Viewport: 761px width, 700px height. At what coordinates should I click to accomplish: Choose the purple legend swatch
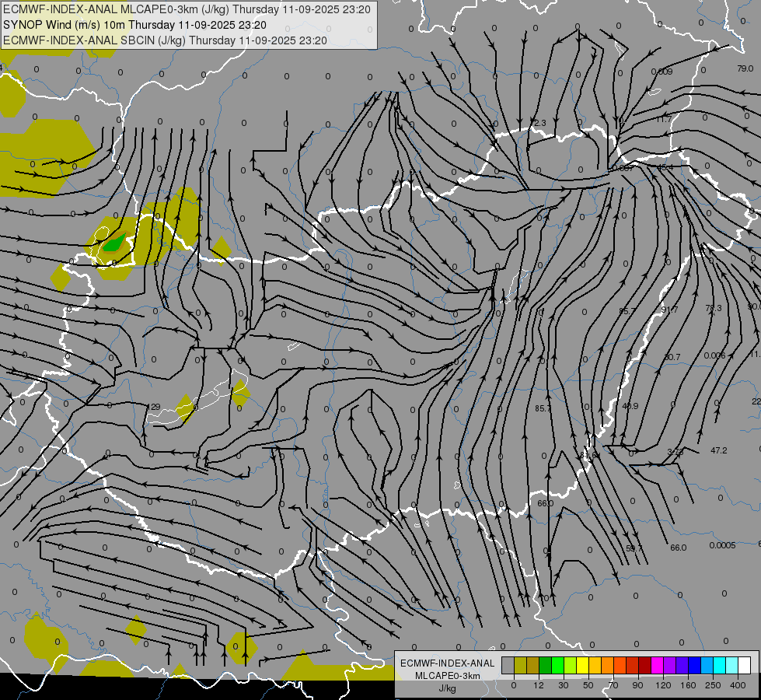point(670,666)
